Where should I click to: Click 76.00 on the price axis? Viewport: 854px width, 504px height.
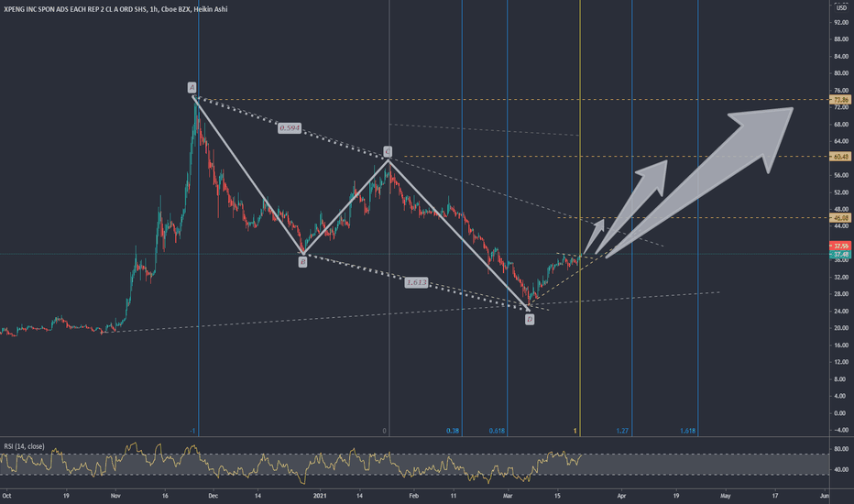click(841, 90)
